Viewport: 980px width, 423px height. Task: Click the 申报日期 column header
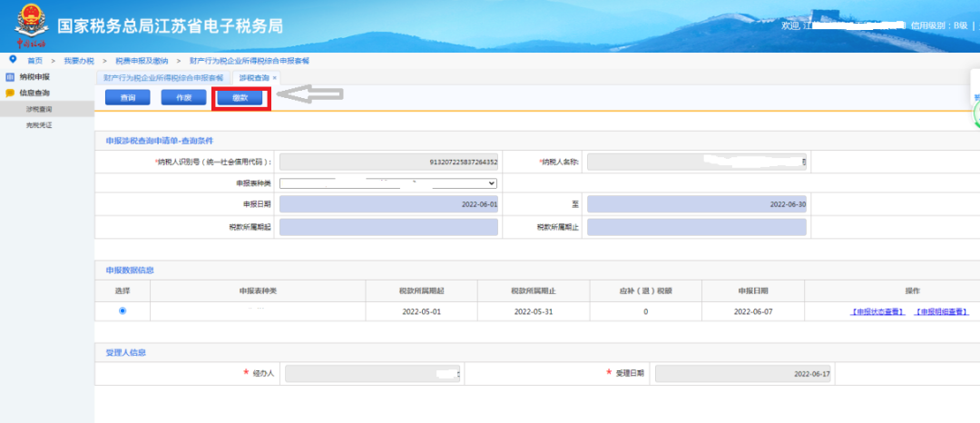click(x=753, y=291)
